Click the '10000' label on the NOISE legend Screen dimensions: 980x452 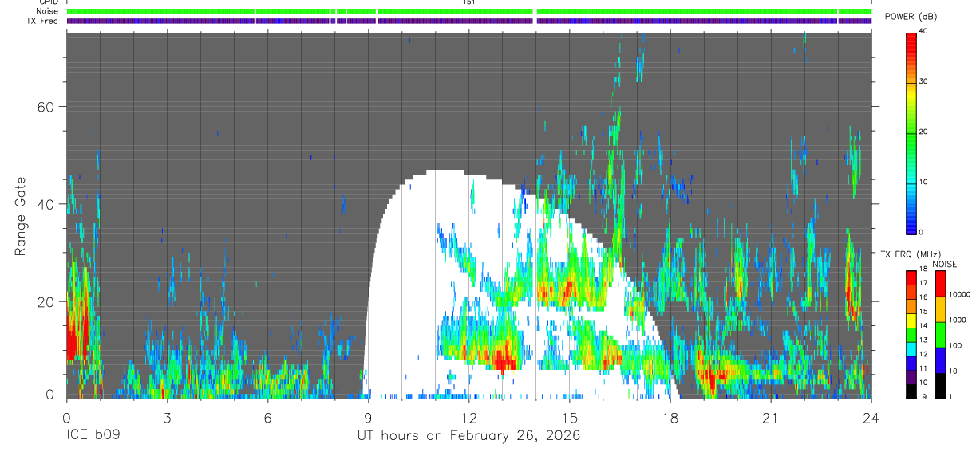click(x=959, y=294)
